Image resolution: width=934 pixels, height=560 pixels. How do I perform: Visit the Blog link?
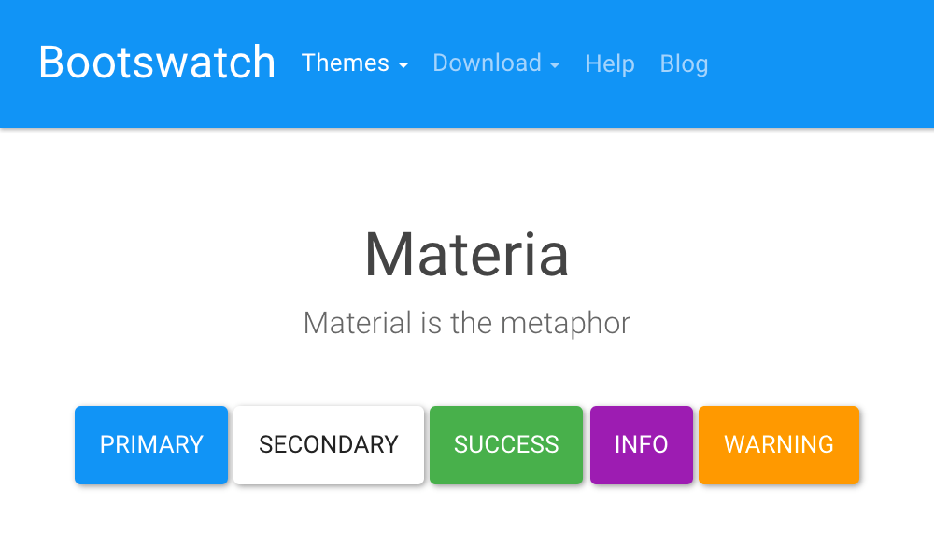[684, 63]
